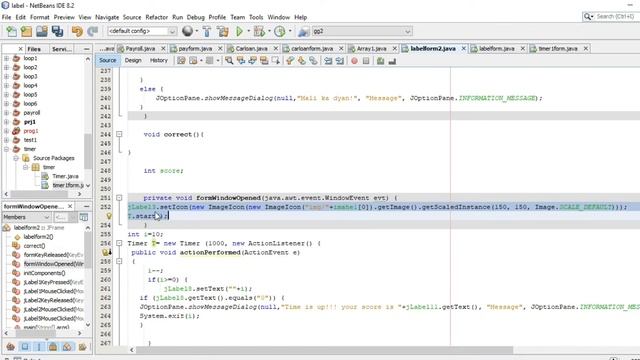Click the Uncomment lines icon in editor toolbar
This screenshot has width=640, height=360.
pyautogui.click(x=392, y=61)
